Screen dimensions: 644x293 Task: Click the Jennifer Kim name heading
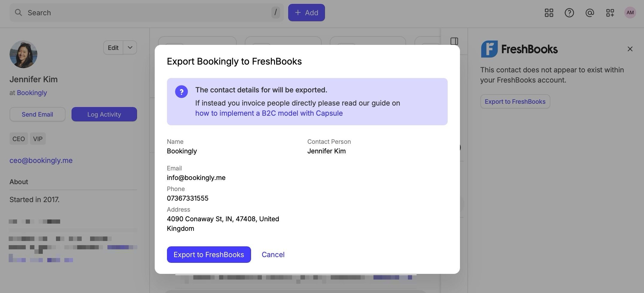click(x=34, y=79)
